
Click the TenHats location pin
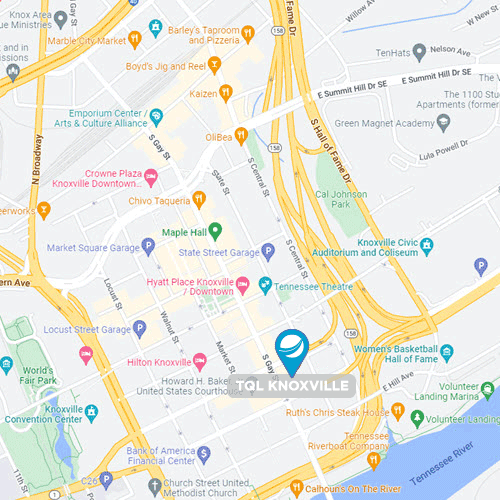tap(419, 52)
